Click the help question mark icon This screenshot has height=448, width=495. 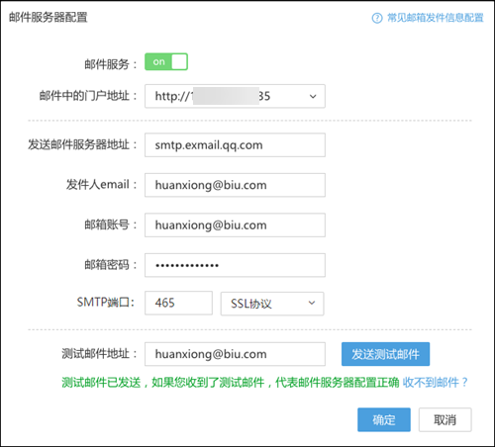point(377,18)
